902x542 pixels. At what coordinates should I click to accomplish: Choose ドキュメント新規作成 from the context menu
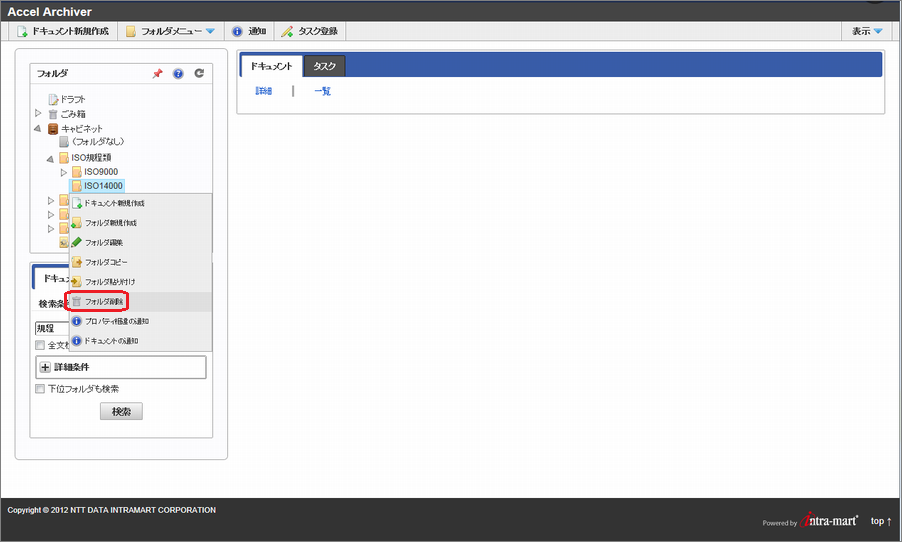click(x=140, y=203)
